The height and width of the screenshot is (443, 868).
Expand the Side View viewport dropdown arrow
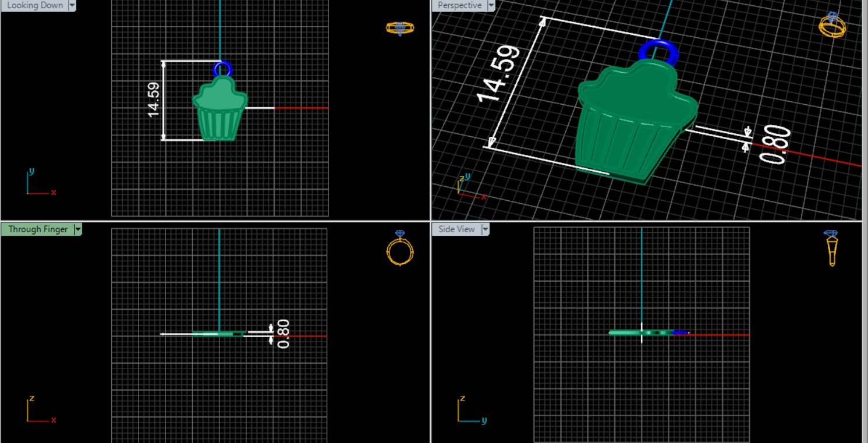pos(484,229)
